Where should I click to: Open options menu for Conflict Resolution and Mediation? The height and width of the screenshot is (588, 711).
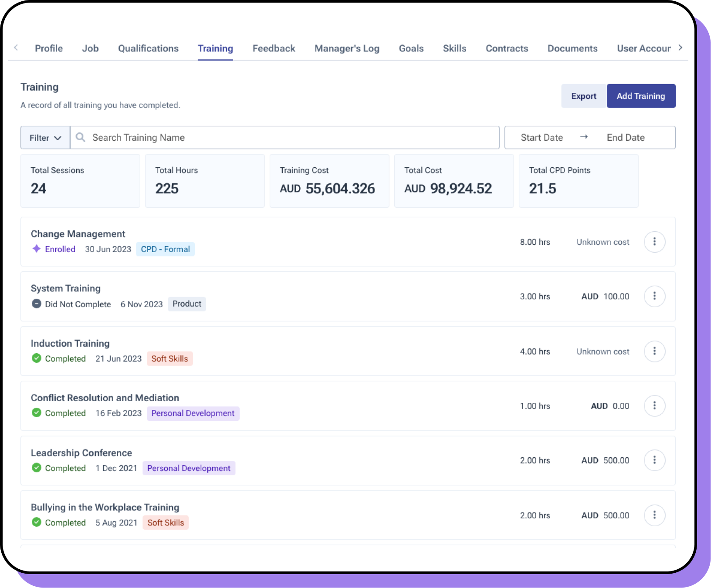[654, 406]
